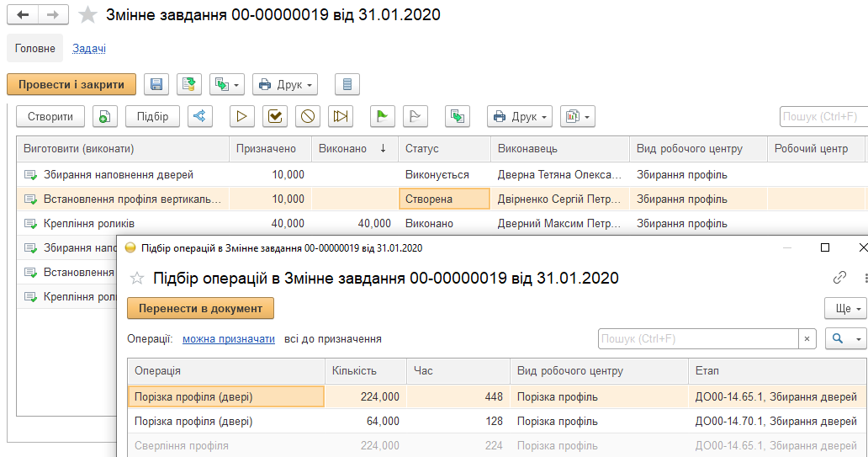Screen dimensions: 868x457
Task: Click the split task arrows icon
Action: coord(199,116)
